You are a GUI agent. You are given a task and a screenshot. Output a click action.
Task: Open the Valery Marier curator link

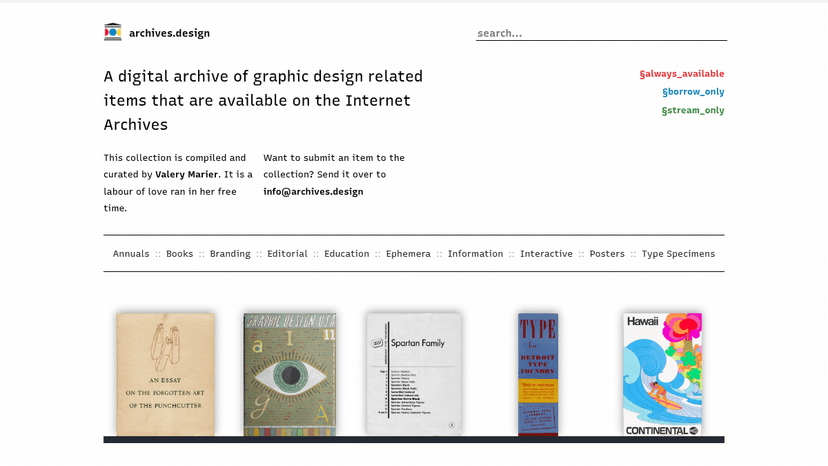click(186, 174)
